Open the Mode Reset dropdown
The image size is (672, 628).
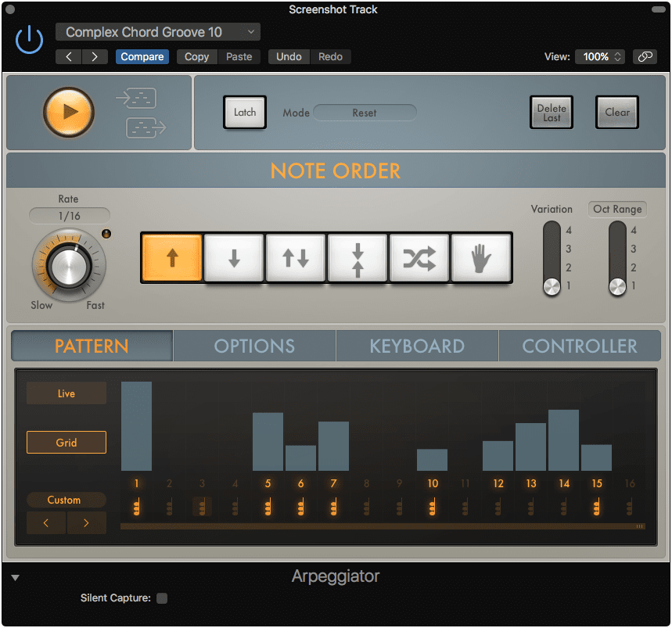[365, 112]
